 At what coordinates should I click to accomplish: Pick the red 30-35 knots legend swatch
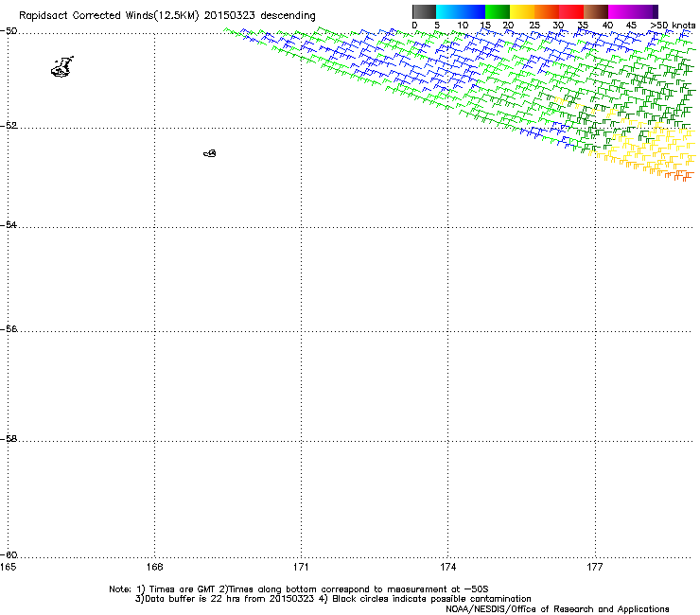click(x=571, y=11)
